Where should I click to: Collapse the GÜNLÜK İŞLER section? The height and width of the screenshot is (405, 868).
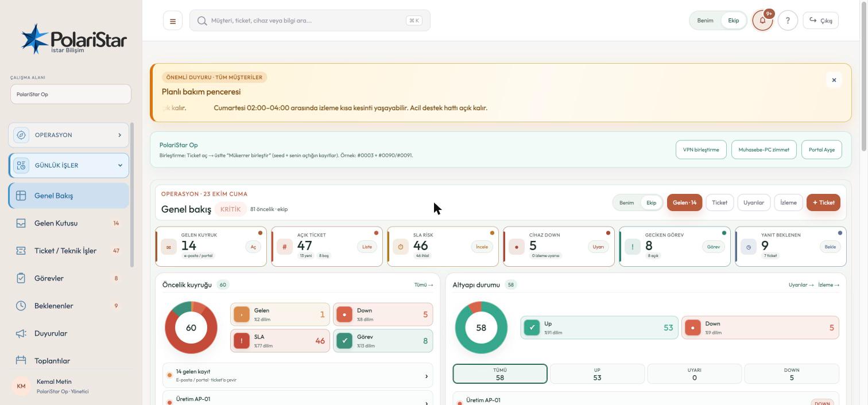pos(69,165)
